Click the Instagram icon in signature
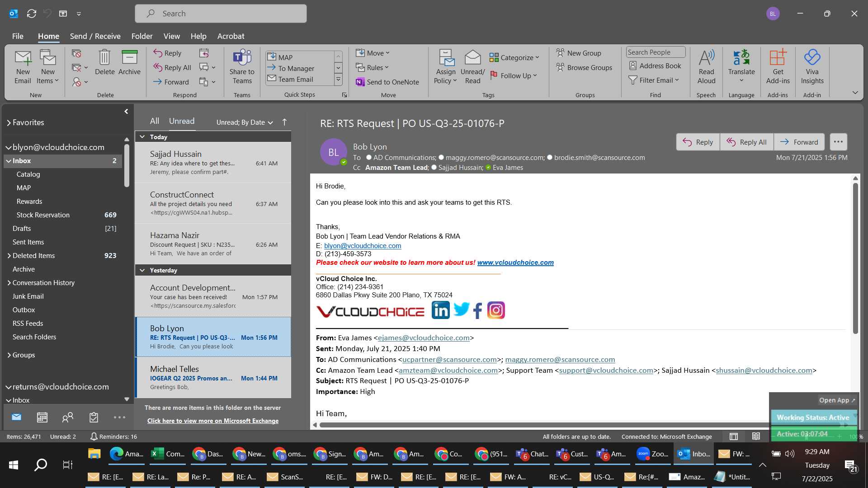The height and width of the screenshot is (488, 868). 496,310
